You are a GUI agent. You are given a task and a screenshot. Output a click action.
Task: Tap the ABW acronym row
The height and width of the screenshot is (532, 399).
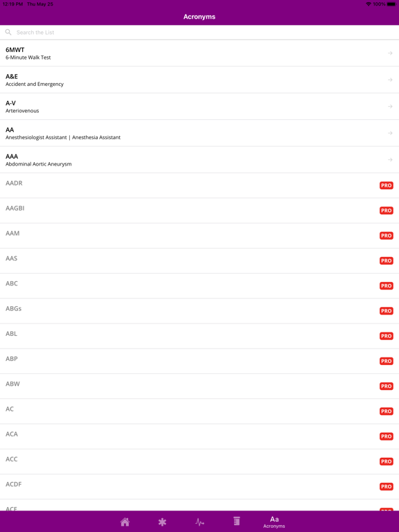(199, 387)
